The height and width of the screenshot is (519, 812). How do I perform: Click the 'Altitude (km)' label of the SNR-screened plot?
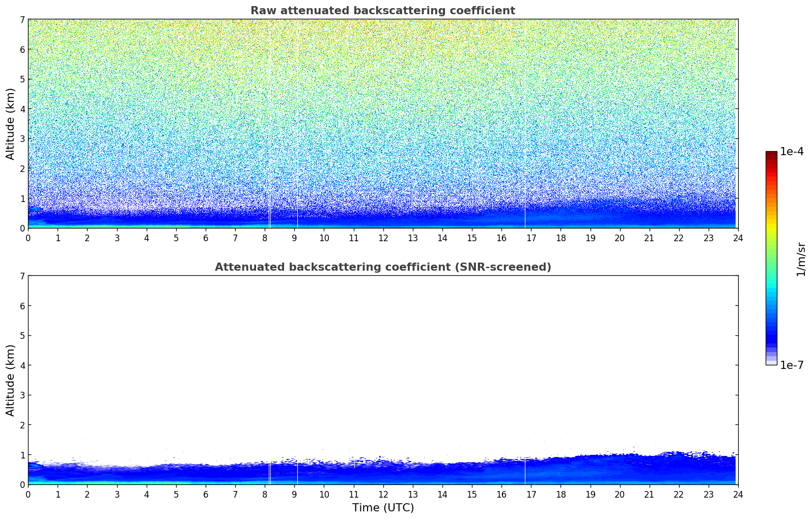tap(11, 380)
